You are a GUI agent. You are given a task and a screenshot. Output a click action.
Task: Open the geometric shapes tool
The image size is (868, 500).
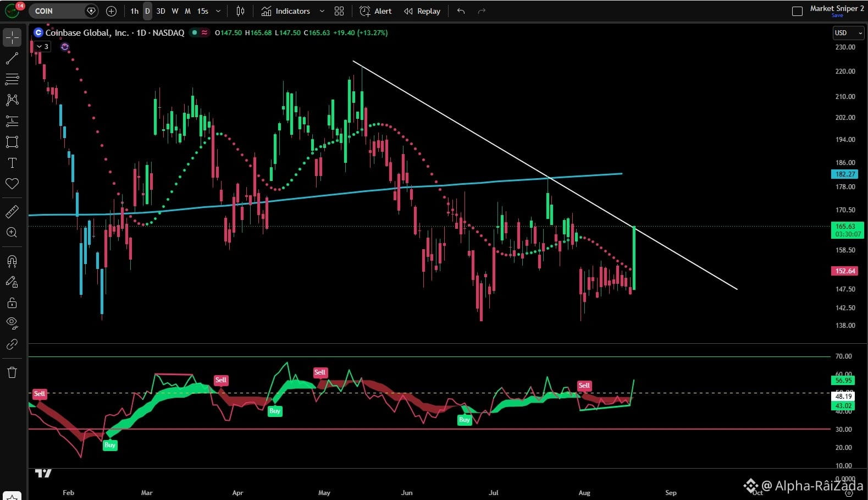click(x=12, y=142)
